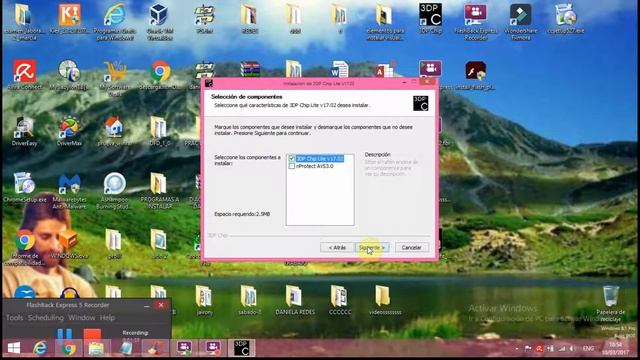Open the Flash Player installer desktop icon
Viewport: 640px width, 360px height.
coord(476,75)
